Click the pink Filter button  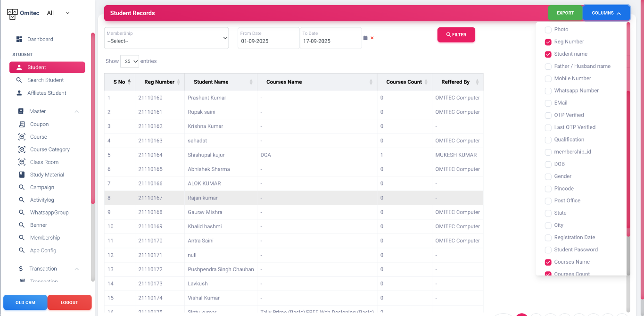(x=456, y=34)
